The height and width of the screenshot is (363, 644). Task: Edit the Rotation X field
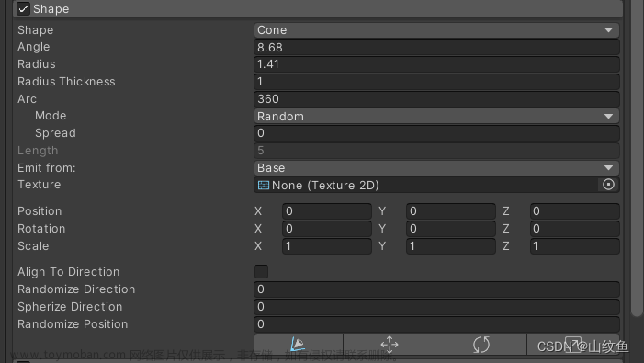pos(327,229)
